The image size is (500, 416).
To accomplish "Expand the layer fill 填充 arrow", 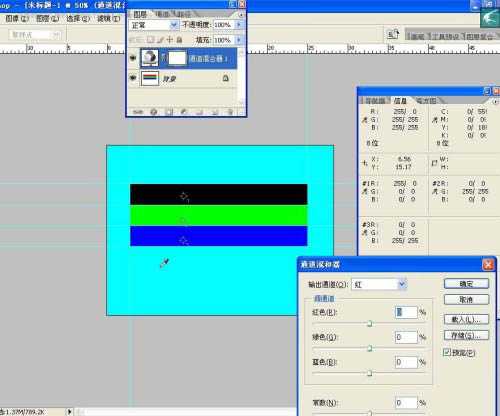I will tap(239, 40).
